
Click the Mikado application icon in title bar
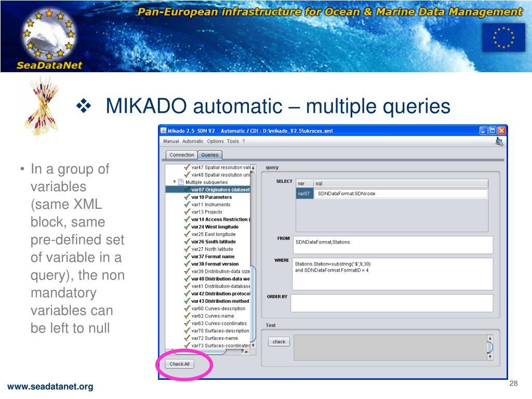pyautogui.click(x=164, y=130)
